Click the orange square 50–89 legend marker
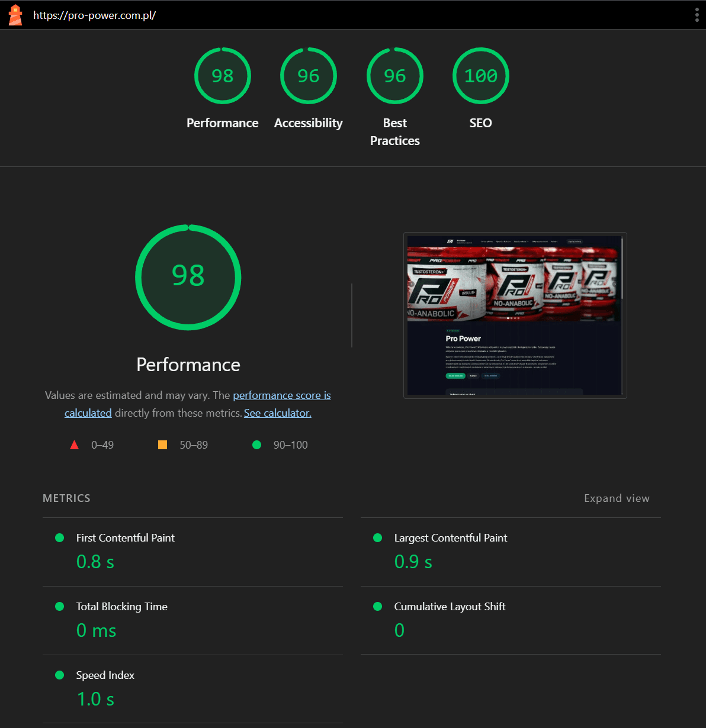The height and width of the screenshot is (728, 706). (x=162, y=444)
